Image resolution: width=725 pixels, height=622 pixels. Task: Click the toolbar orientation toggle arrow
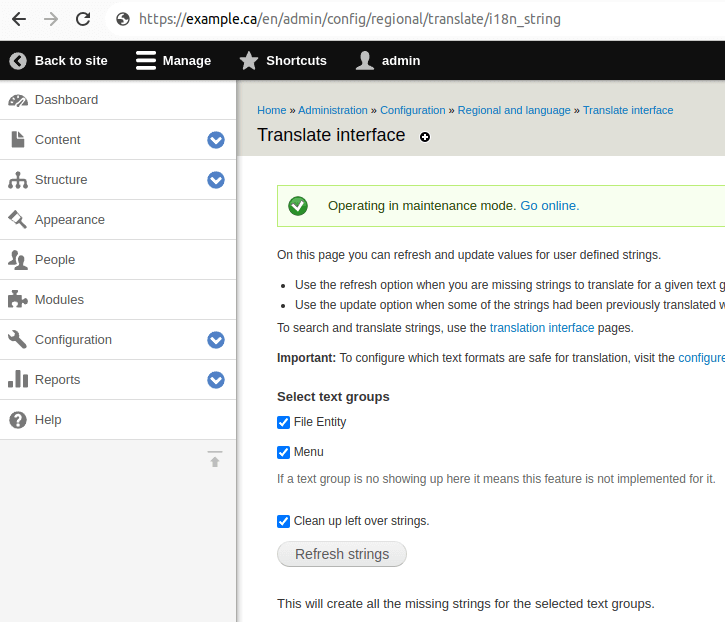tap(215, 459)
